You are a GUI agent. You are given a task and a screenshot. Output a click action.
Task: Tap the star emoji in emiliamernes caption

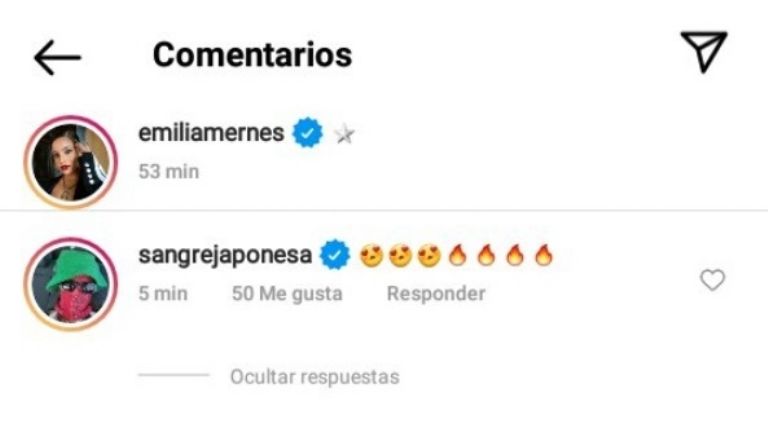[x=345, y=134]
